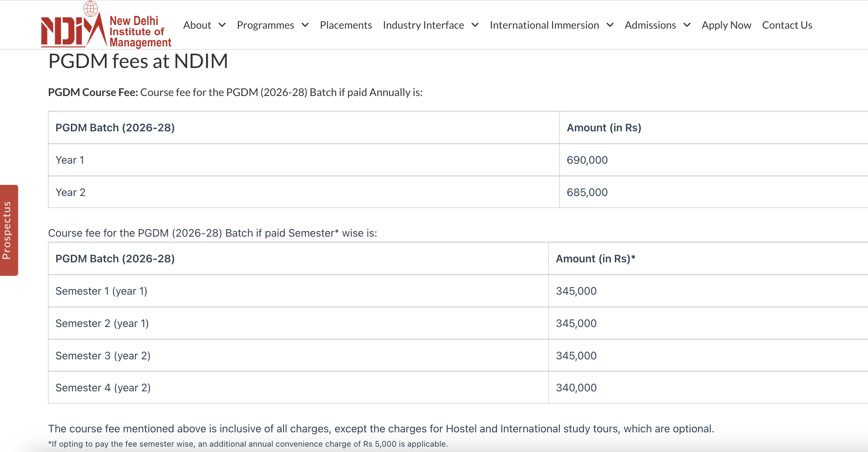Image resolution: width=868 pixels, height=452 pixels.
Task: Open the Industry Interface dropdown
Action: pyautogui.click(x=475, y=25)
